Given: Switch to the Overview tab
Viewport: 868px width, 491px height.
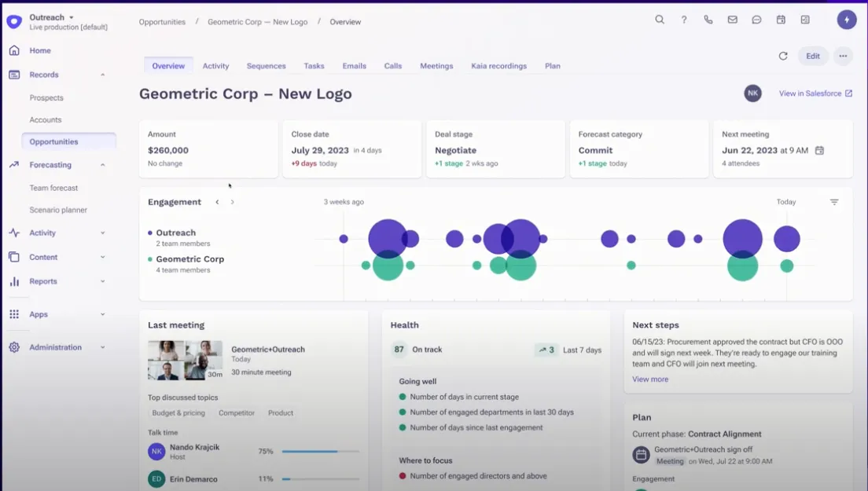Looking at the screenshot, I should (x=168, y=65).
